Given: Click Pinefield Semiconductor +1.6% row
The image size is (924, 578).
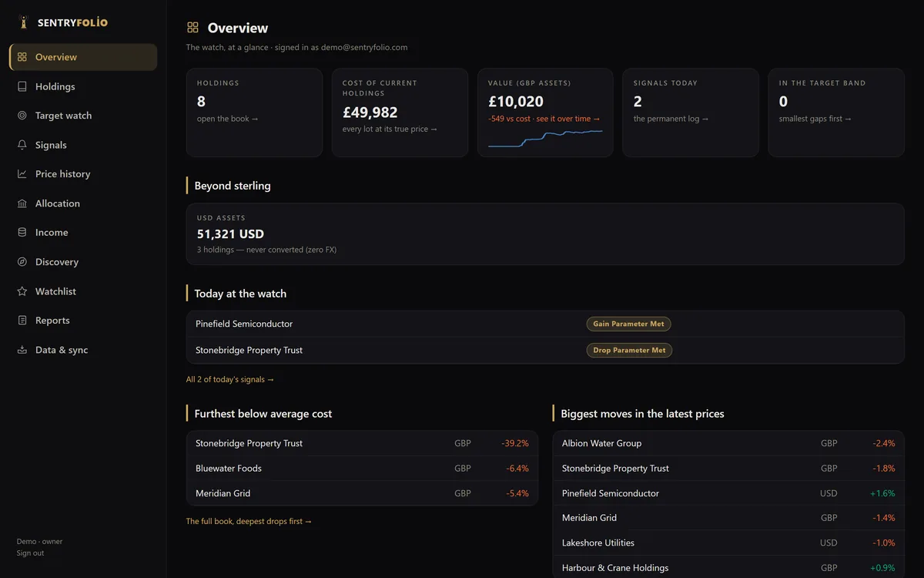Looking at the screenshot, I should click(x=728, y=493).
